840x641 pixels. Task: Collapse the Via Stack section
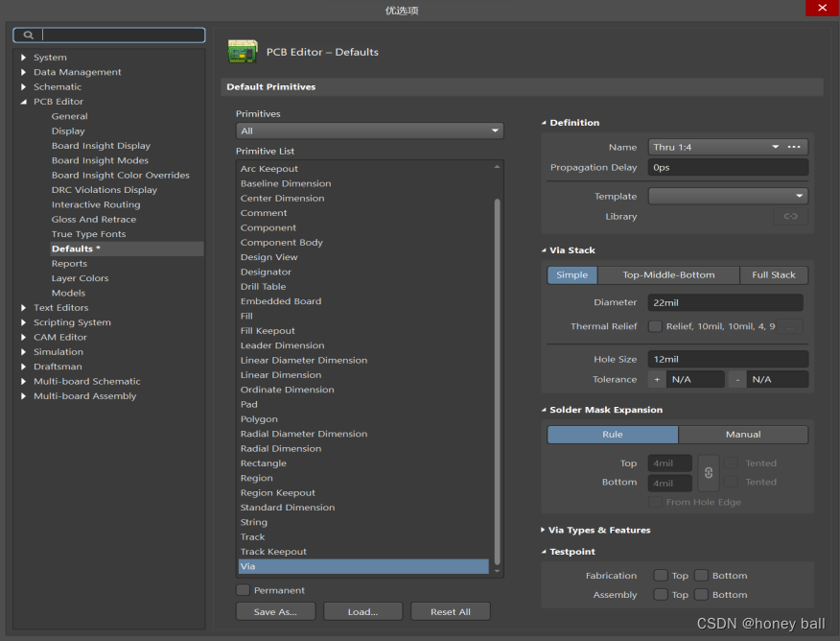544,250
